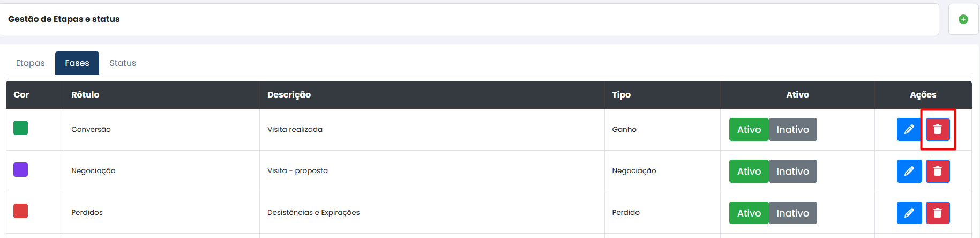Screen dimensions: 980x238
Task: Switch to the Etapas tab
Action: tap(31, 63)
